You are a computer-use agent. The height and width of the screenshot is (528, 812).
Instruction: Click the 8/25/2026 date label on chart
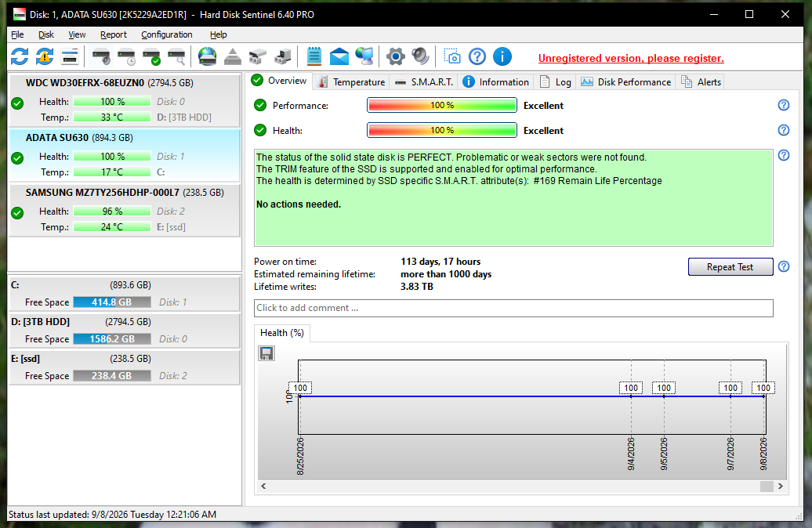pos(300,456)
